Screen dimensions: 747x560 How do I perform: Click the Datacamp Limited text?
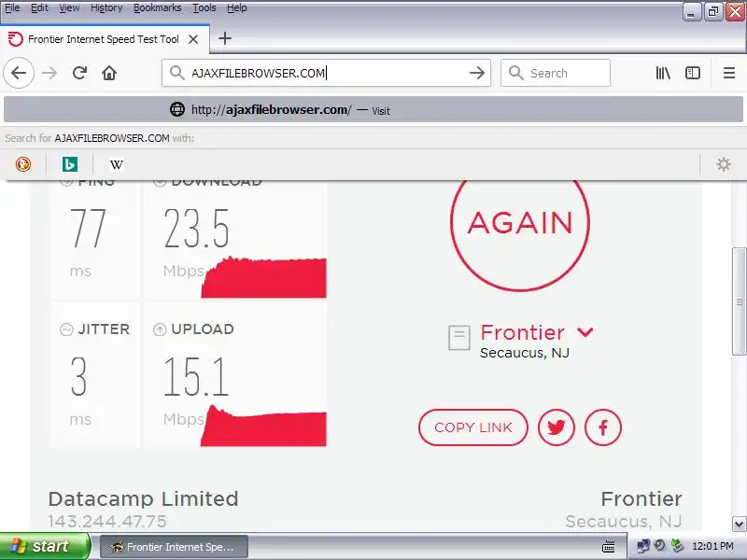coord(143,499)
